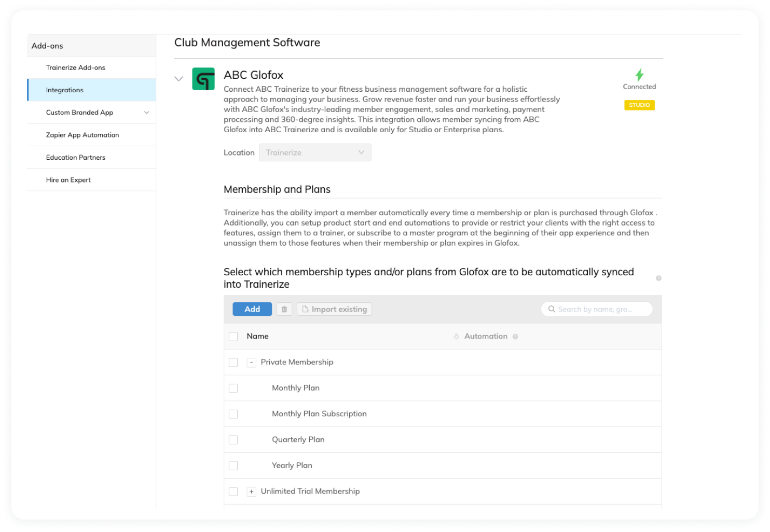Collapse the ABC Glofox section chevron
Viewport: 770px width, 532px height.
(179, 79)
